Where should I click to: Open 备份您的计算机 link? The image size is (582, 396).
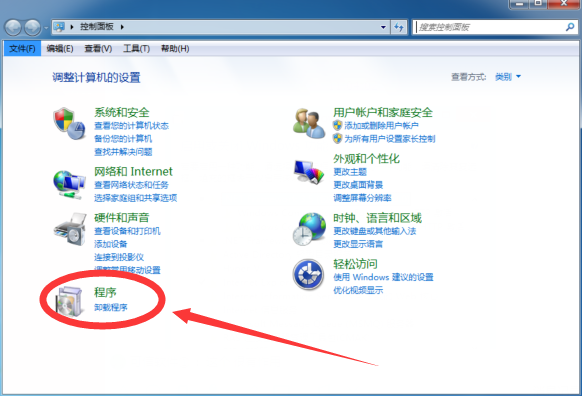123,139
